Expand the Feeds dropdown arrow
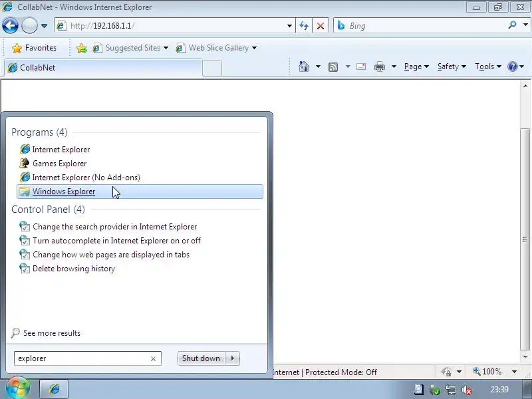The width and height of the screenshot is (532, 399). point(348,66)
